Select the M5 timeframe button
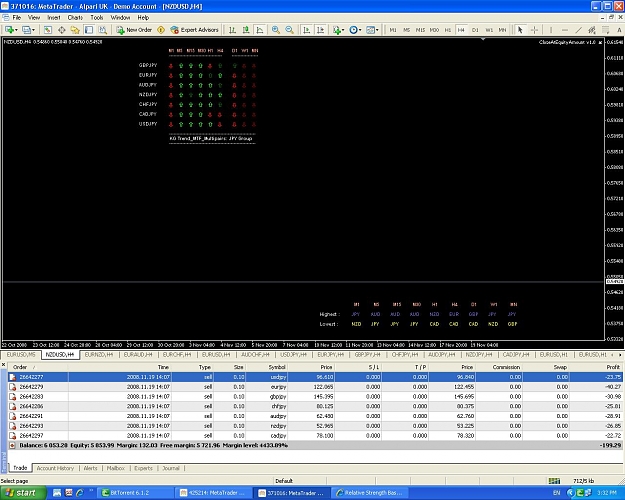The width and height of the screenshot is (625, 500). coord(406,30)
